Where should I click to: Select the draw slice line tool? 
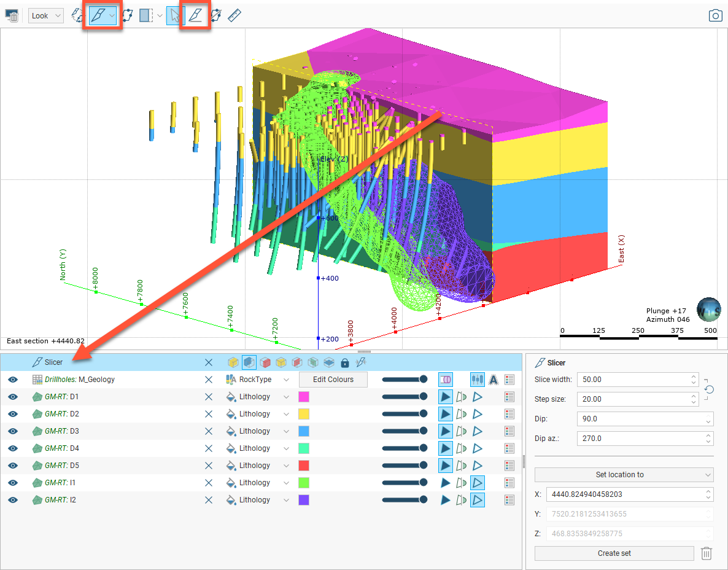pyautogui.click(x=195, y=16)
